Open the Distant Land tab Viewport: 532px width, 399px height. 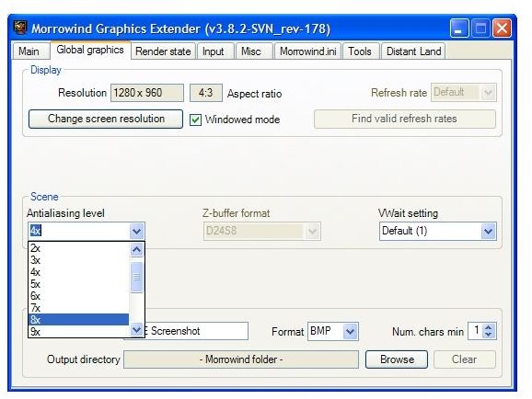point(414,51)
